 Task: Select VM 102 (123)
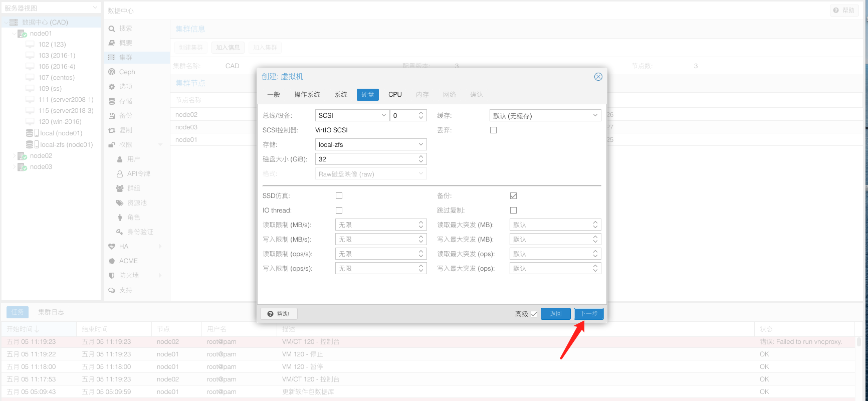click(52, 45)
